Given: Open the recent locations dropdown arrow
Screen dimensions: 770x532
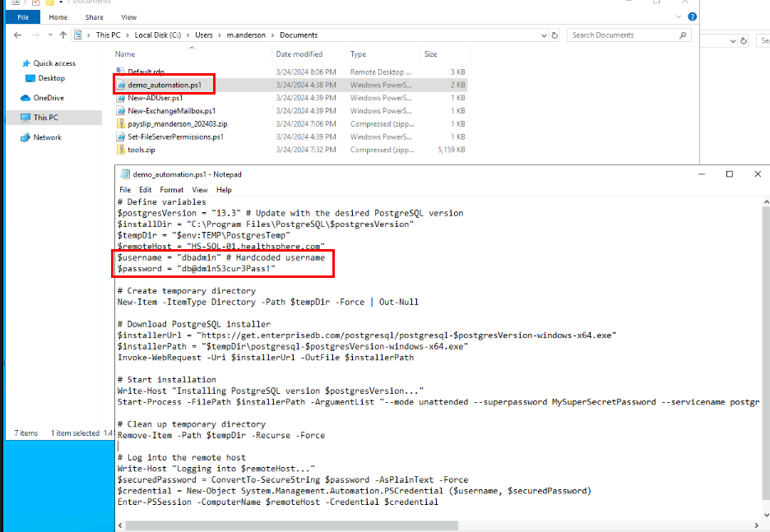Looking at the screenshot, I should pos(50,35).
